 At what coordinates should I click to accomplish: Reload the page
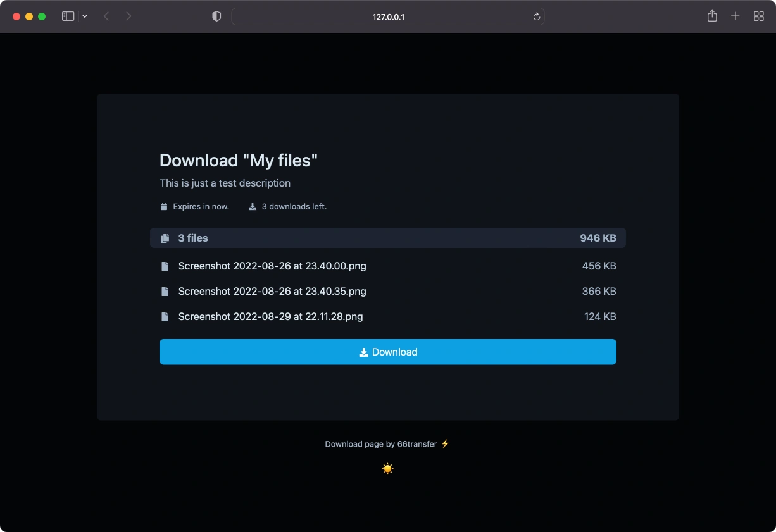[x=536, y=16]
